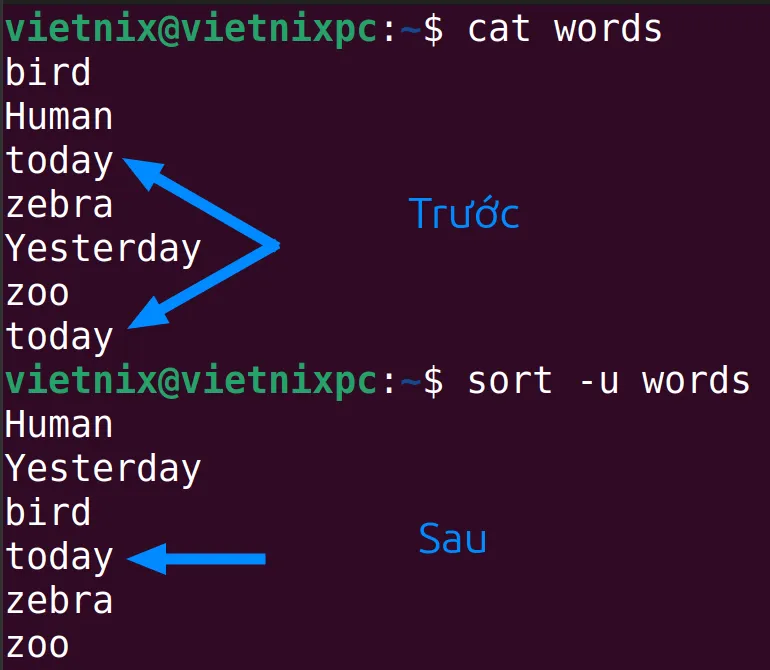Click the 'Human' line under 'cat words'
Viewport: 770px width, 670px height.
point(58,116)
